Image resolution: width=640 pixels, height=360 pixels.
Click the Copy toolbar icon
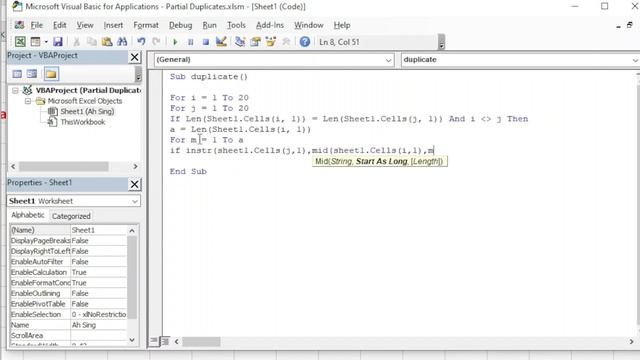[x=91, y=42]
